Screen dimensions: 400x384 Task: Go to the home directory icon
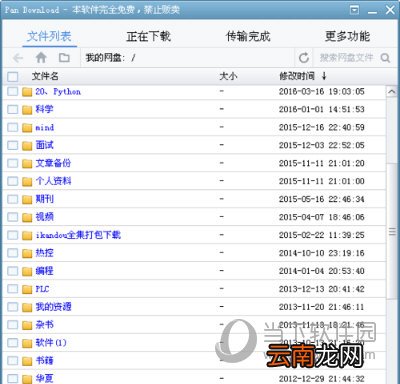(x=41, y=58)
